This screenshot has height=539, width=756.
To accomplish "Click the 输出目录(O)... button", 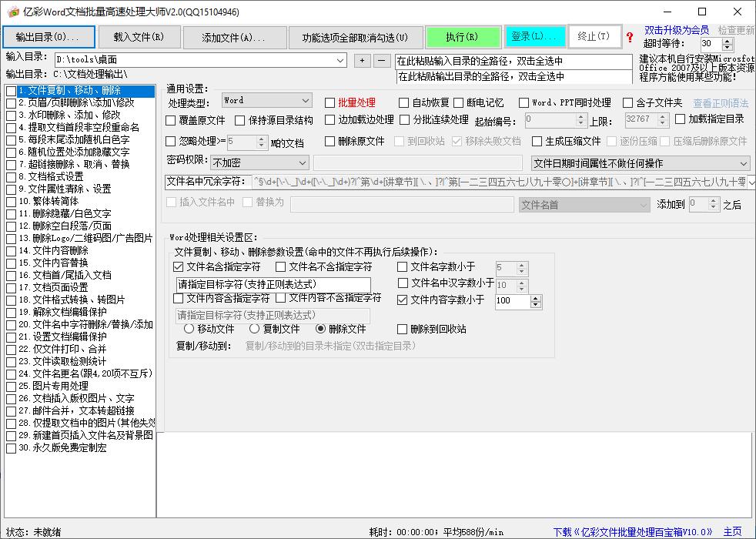I will tap(49, 37).
